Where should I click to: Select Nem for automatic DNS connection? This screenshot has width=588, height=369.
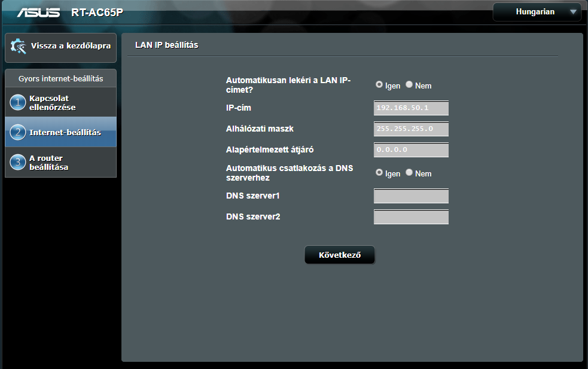[x=409, y=172]
